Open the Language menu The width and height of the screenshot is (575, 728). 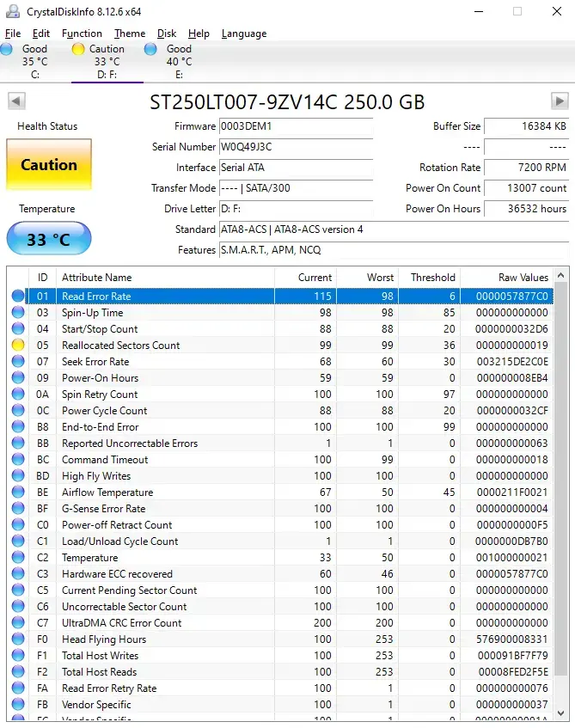tap(244, 34)
